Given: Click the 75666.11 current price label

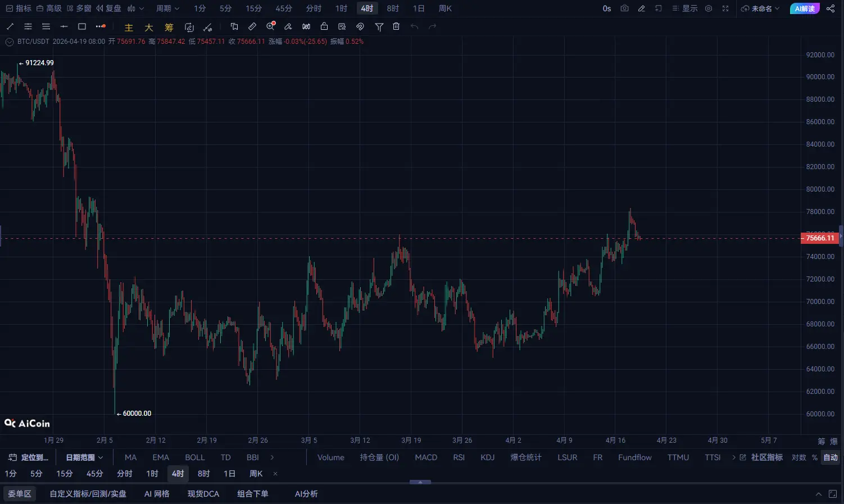Looking at the screenshot, I should (820, 238).
